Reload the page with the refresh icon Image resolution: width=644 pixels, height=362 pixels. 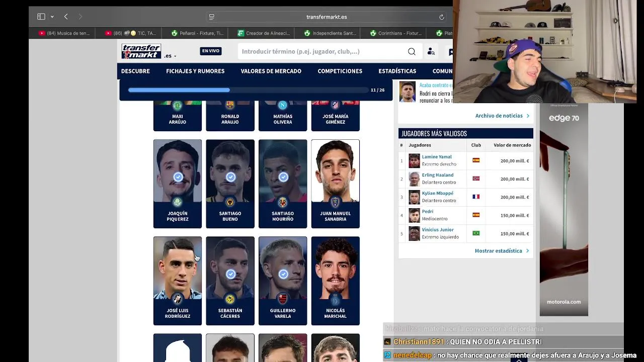441,17
